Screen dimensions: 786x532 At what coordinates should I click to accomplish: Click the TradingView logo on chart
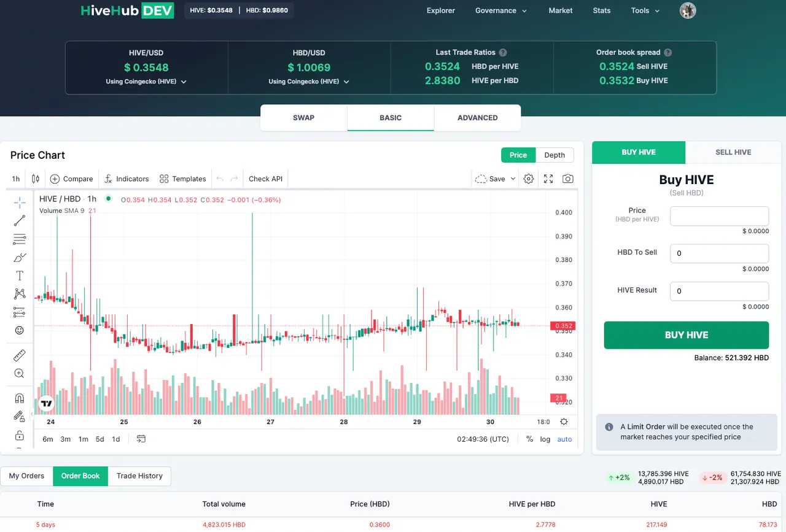[x=47, y=403]
